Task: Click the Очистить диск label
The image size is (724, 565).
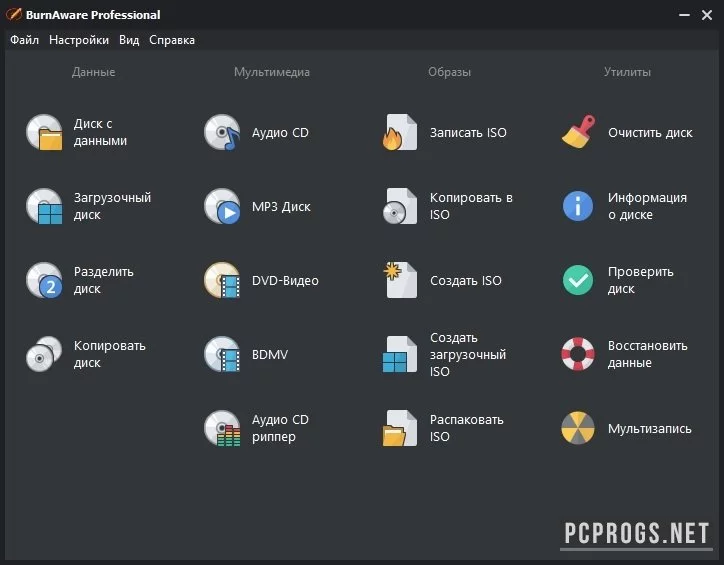Action: coord(650,133)
